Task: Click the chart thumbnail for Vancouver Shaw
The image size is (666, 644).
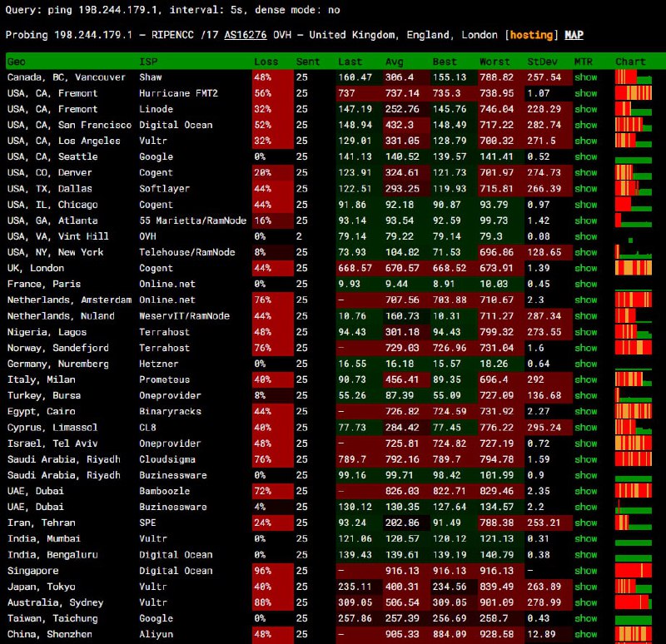Action: pyautogui.click(x=633, y=77)
